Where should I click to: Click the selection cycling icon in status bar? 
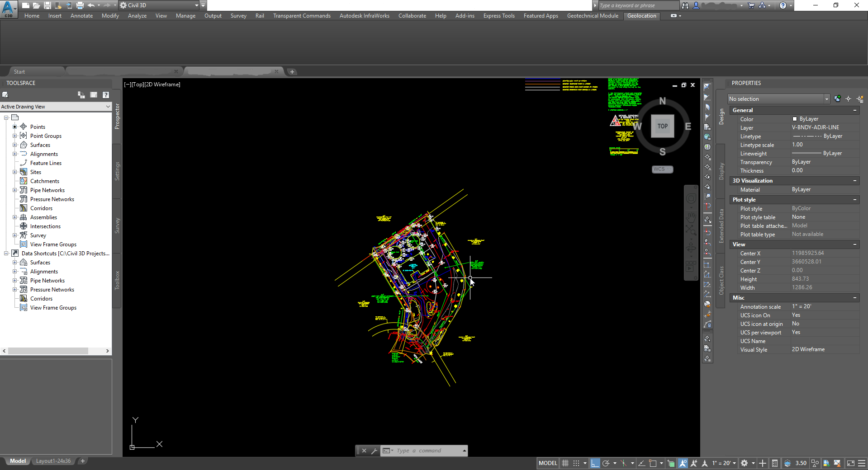(671, 463)
